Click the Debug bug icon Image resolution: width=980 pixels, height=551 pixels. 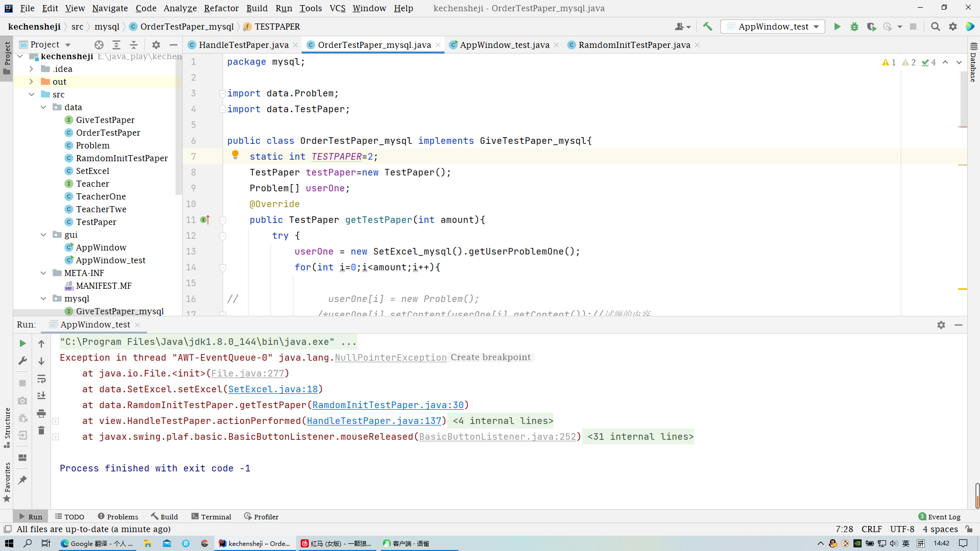tap(854, 27)
